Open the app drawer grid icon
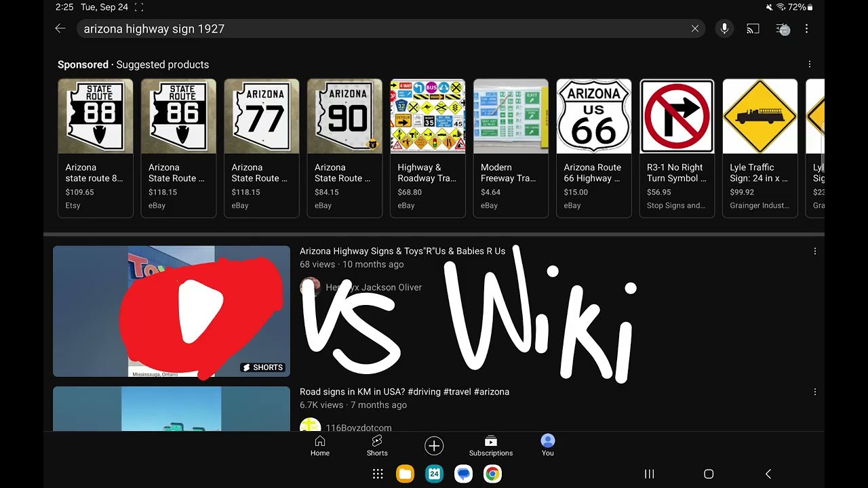 click(x=378, y=474)
